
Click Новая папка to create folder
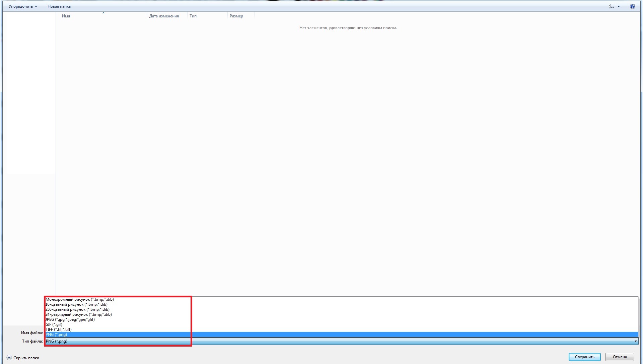59,6
